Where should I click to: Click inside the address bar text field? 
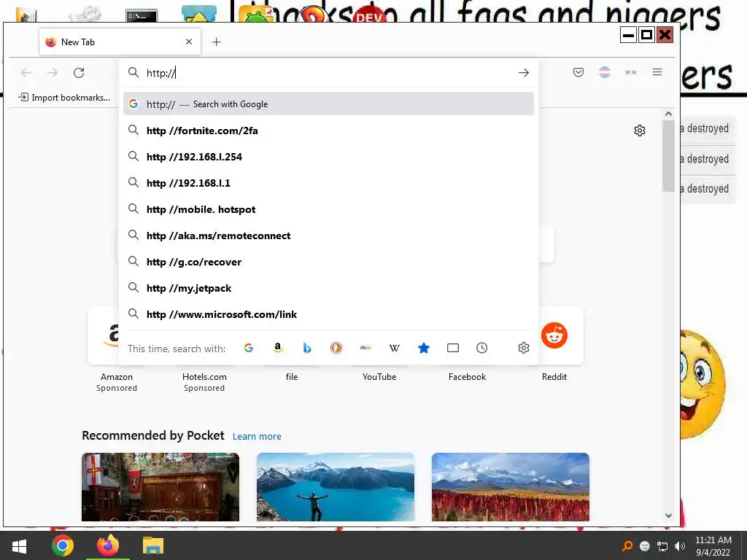point(329,73)
